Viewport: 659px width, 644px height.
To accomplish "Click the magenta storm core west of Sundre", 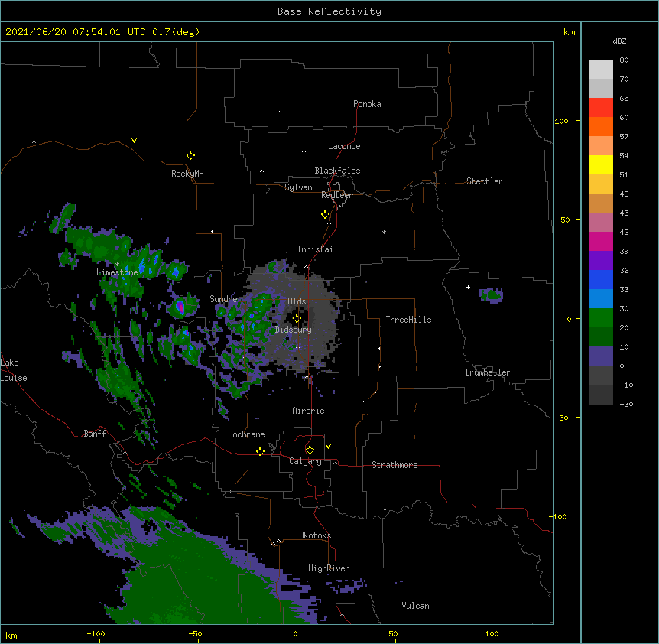I will 180,307.
